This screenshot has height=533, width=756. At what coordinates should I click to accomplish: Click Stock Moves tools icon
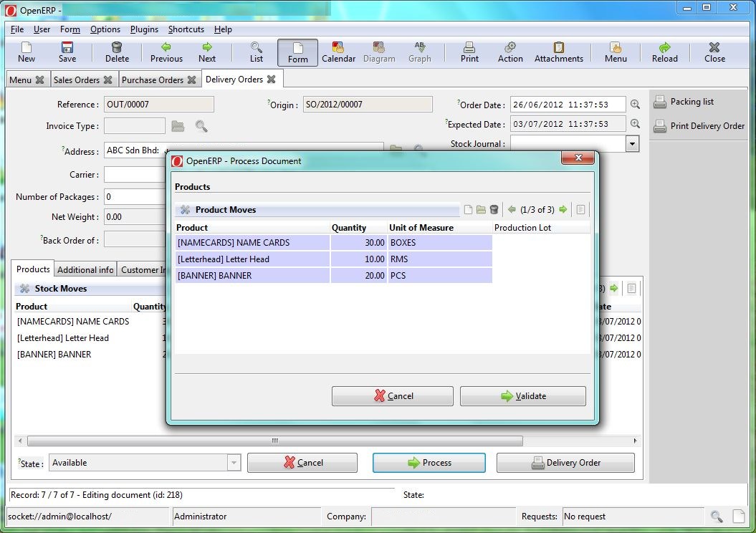click(x=24, y=288)
